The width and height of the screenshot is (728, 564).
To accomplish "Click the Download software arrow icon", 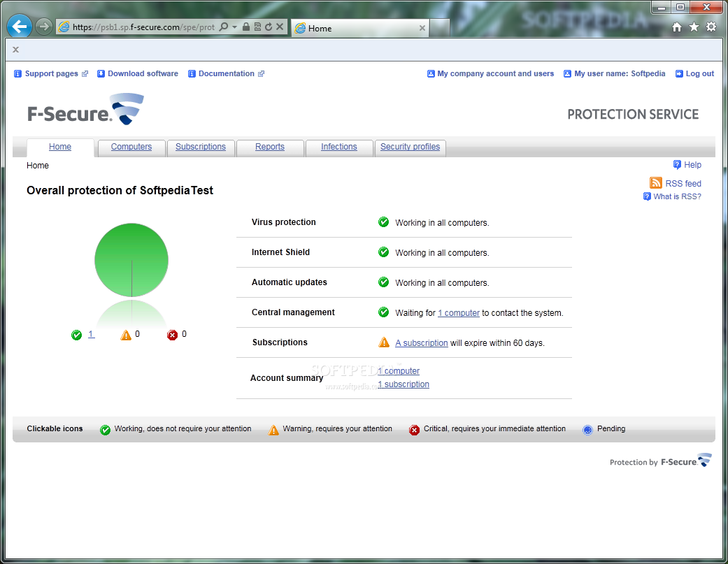I will click(x=101, y=74).
